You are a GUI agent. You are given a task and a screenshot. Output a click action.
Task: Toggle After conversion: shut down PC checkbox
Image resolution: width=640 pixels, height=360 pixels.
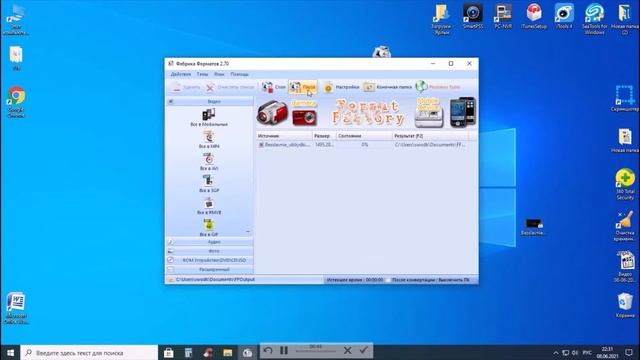point(389,280)
